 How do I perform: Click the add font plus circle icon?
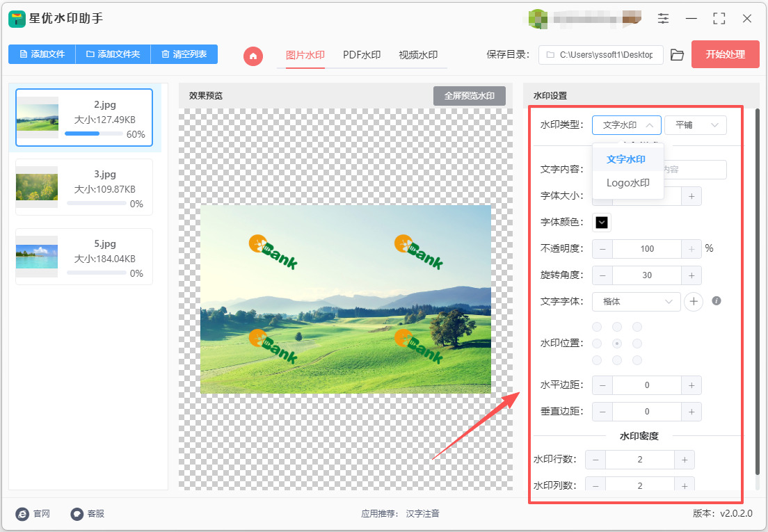tap(693, 302)
